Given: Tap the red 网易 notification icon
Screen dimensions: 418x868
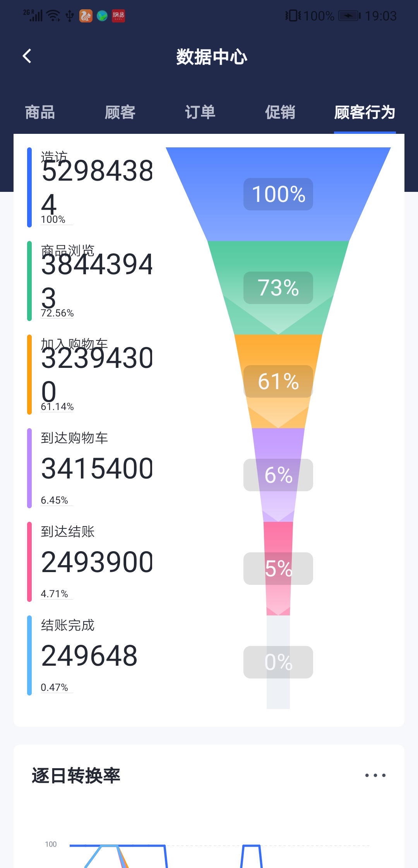Looking at the screenshot, I should [x=118, y=16].
